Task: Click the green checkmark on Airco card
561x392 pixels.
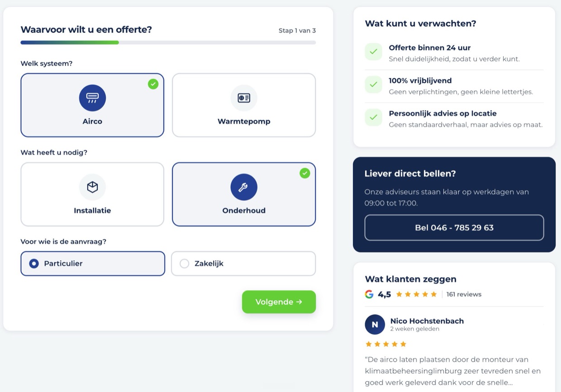Action: [153, 84]
